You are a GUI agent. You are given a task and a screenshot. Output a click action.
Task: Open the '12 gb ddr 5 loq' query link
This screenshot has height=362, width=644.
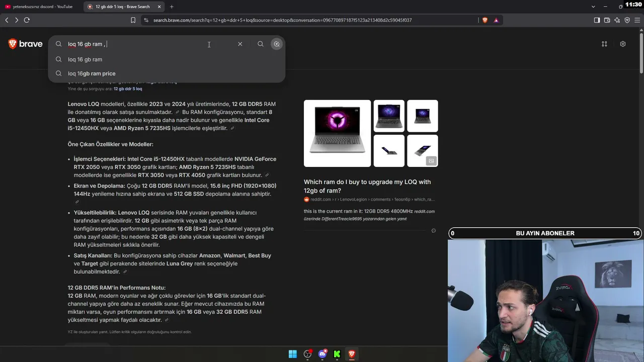(x=128, y=89)
